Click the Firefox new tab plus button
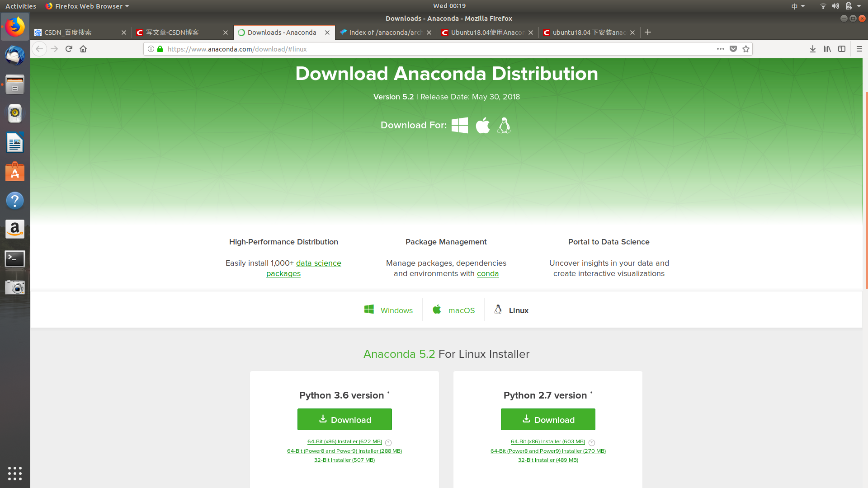The height and width of the screenshot is (488, 868). [x=648, y=32]
